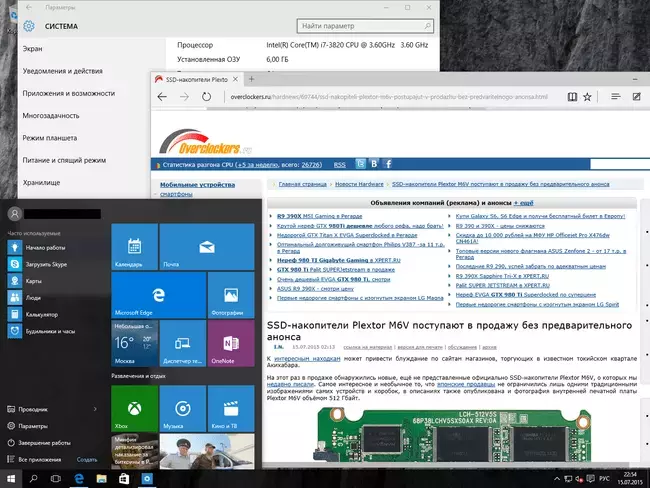This screenshot has width=650, height=488.
Task: Select Приложения и возможности in Settings
Action: (69, 93)
